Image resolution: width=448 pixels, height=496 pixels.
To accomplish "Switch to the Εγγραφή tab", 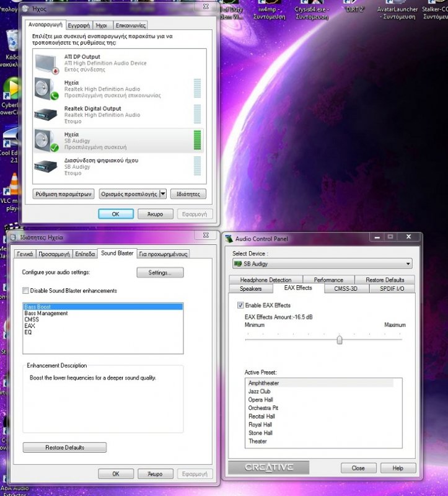I will coord(79,25).
